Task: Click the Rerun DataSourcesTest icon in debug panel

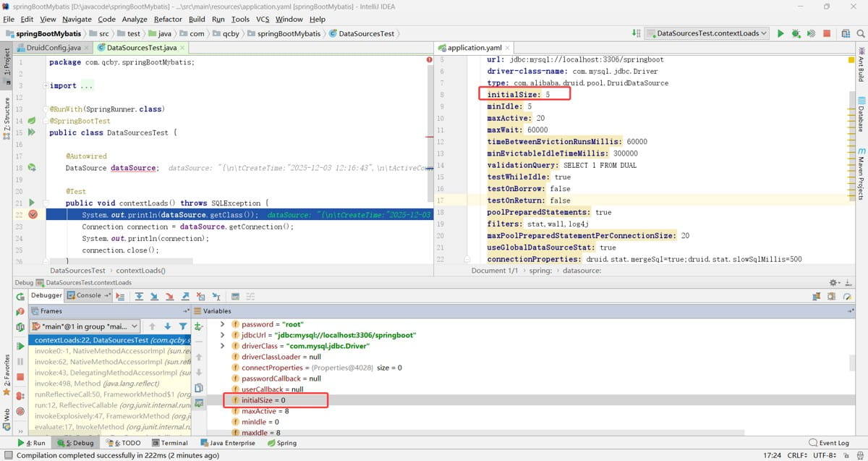Action: 20,296
